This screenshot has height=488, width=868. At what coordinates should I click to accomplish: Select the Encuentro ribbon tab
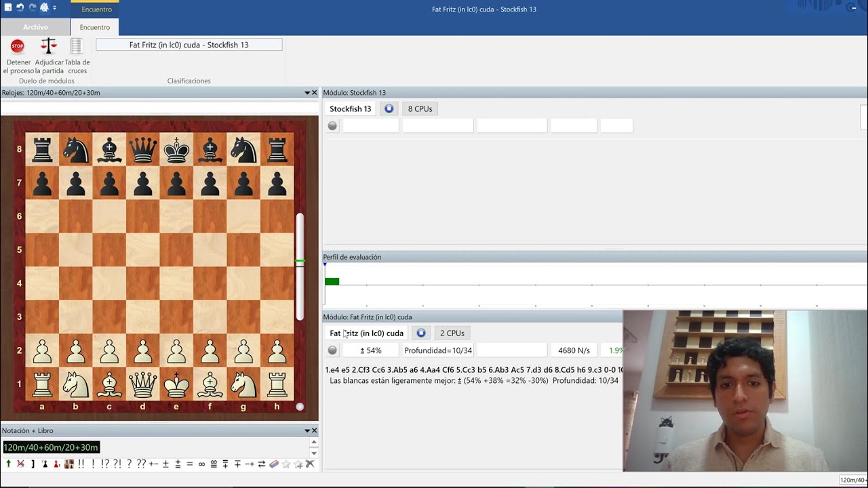[95, 27]
